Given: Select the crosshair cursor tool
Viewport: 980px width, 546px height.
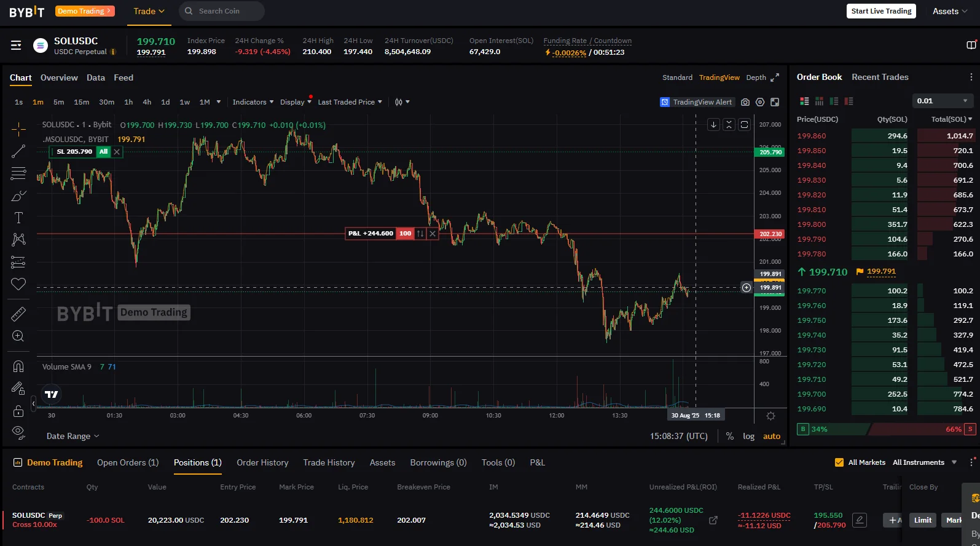Looking at the screenshot, I should click(18, 129).
